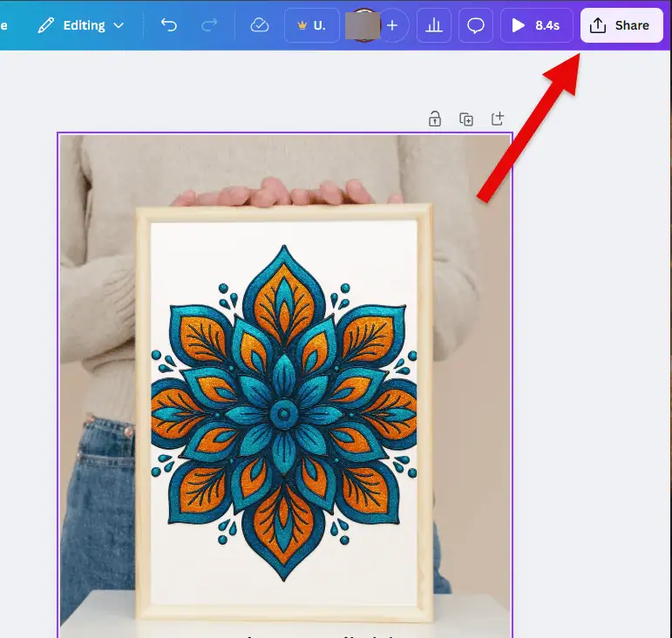The width and height of the screenshot is (672, 638).
Task: Add a new page with the plus-page icon
Action: (498, 119)
